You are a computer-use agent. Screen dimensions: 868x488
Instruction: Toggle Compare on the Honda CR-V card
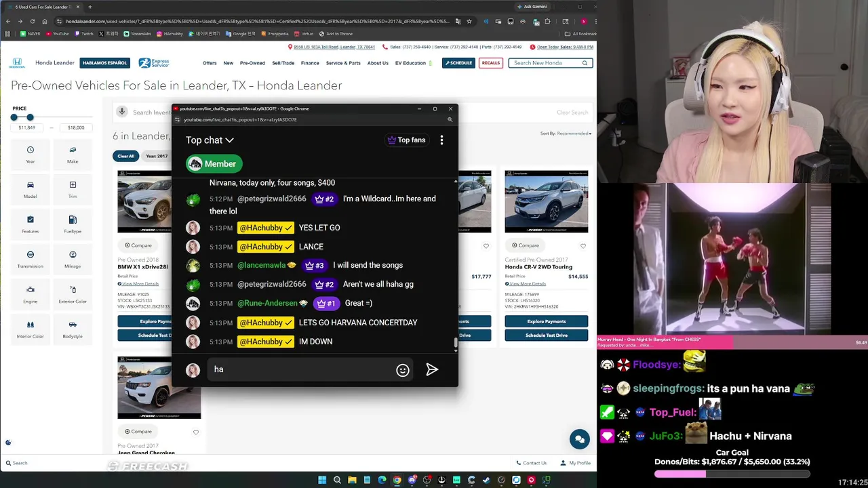click(x=525, y=245)
